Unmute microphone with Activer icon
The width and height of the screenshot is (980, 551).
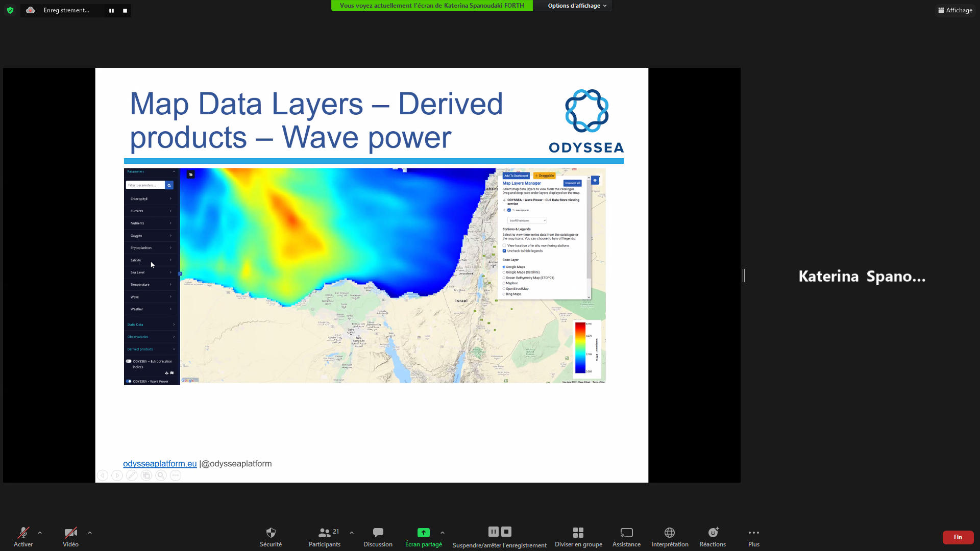pos(23,533)
